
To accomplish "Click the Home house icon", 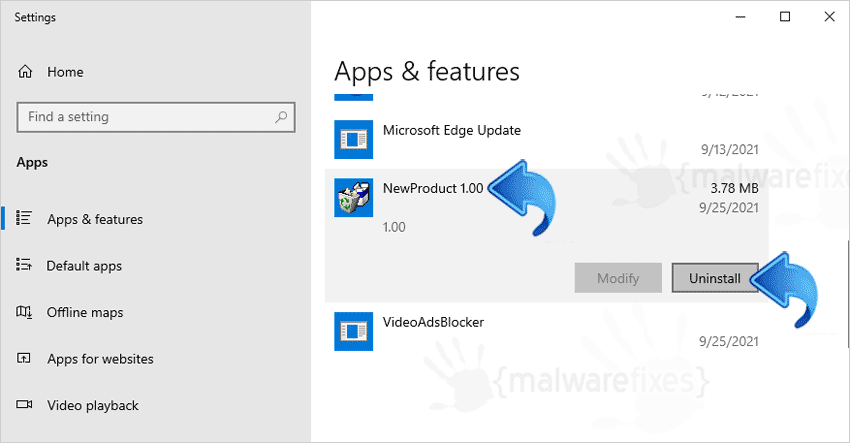I will pyautogui.click(x=25, y=72).
